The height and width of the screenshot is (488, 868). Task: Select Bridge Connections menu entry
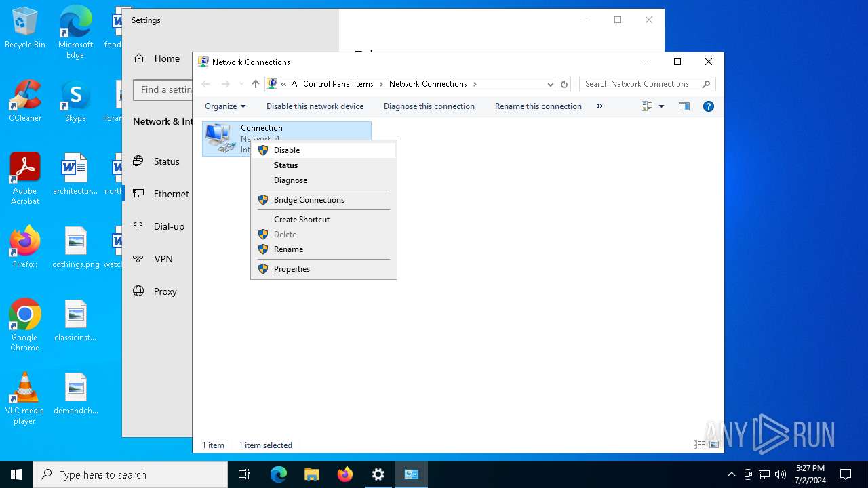click(323, 200)
